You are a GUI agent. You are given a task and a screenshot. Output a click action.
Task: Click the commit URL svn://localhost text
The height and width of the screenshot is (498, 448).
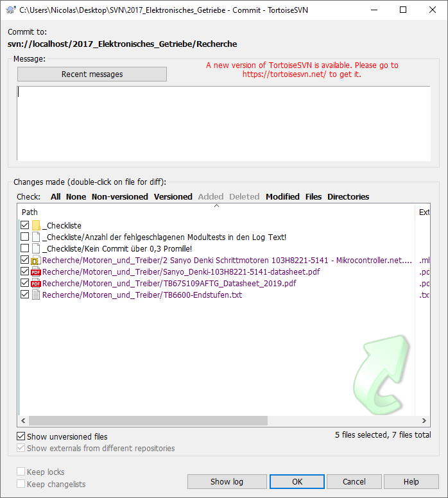(122, 44)
